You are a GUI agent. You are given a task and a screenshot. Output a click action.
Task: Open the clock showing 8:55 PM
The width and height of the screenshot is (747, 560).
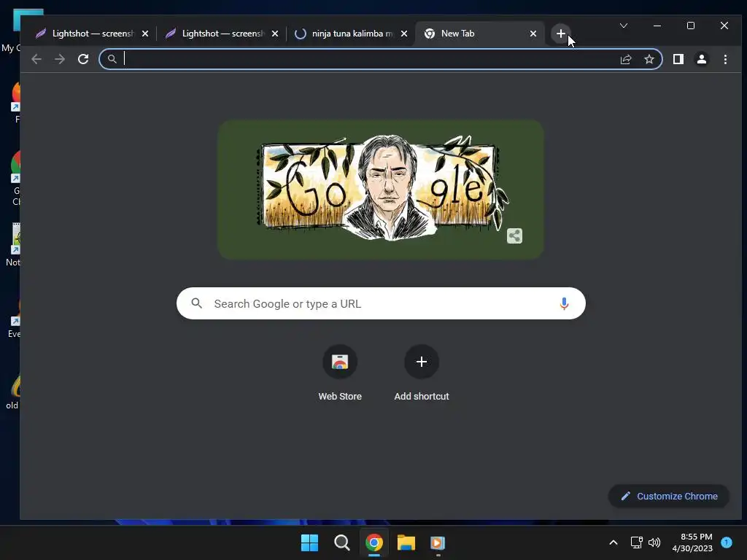click(x=692, y=542)
